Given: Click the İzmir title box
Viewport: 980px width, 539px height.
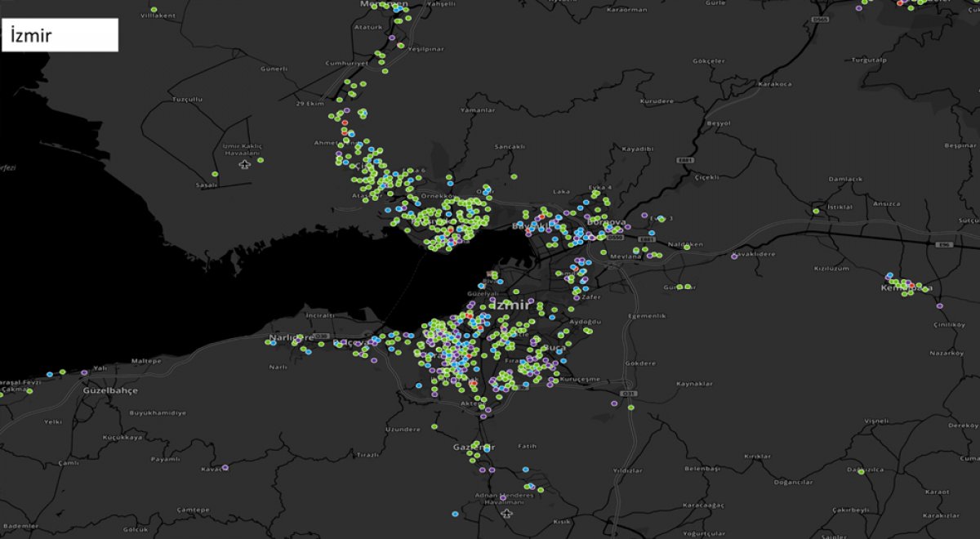Looking at the screenshot, I should (60, 35).
